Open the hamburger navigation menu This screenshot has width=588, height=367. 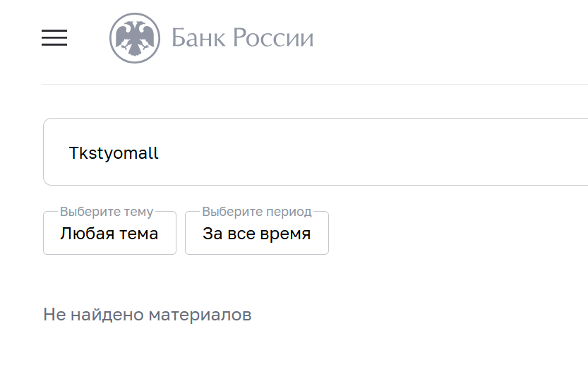pyautogui.click(x=54, y=38)
